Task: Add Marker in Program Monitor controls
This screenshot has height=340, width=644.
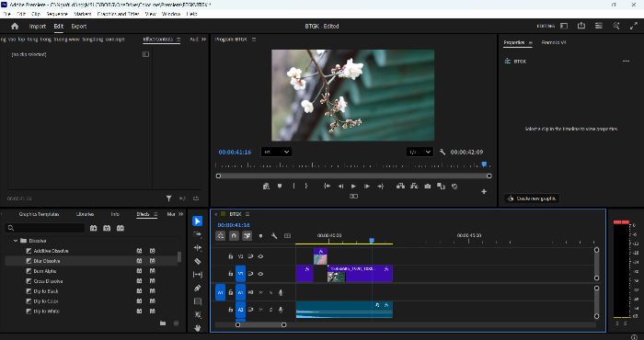Action: click(280, 187)
